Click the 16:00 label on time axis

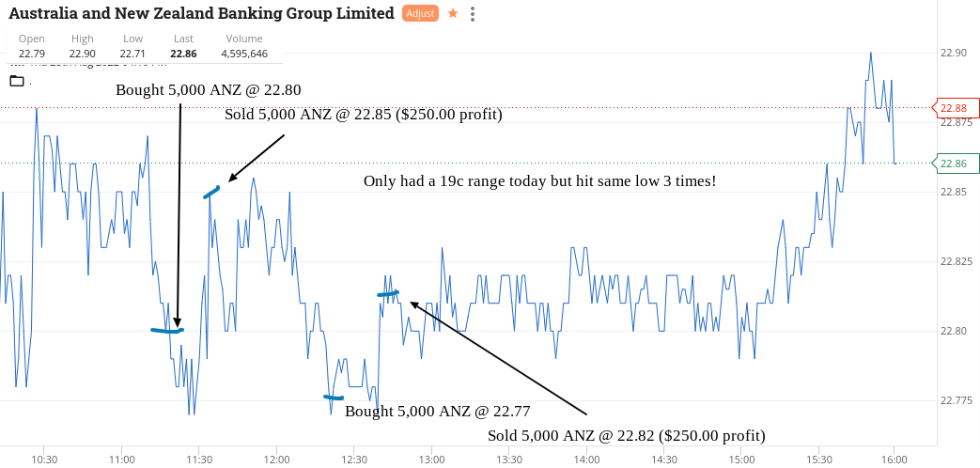click(894, 460)
